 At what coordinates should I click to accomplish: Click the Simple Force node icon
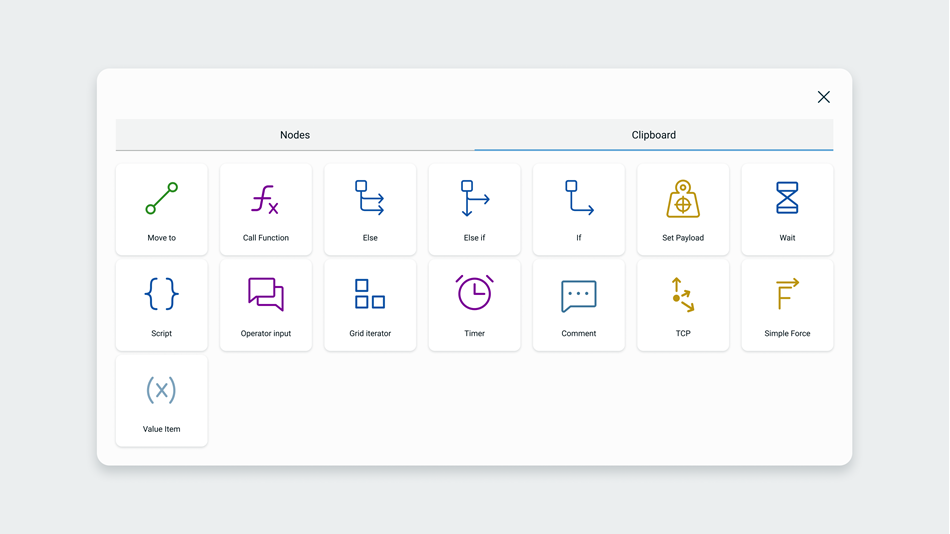[x=787, y=294]
